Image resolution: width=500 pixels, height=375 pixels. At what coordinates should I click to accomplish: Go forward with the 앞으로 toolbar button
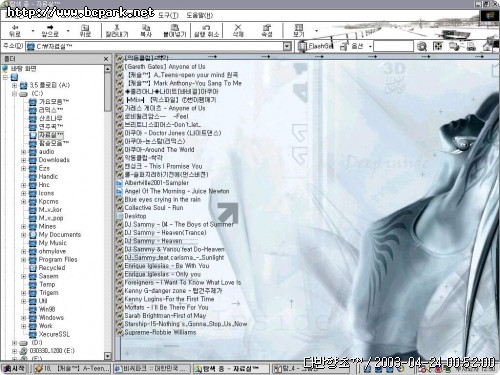click(x=50, y=30)
